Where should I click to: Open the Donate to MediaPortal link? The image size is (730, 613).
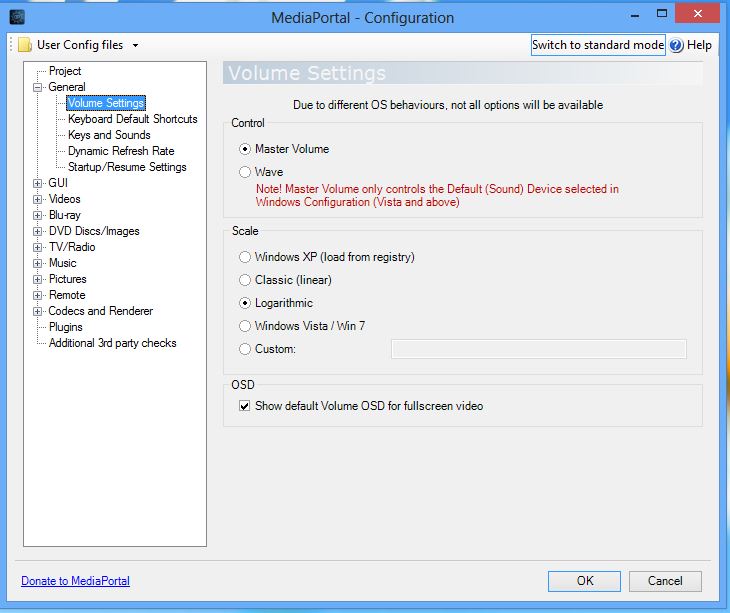[x=75, y=581]
